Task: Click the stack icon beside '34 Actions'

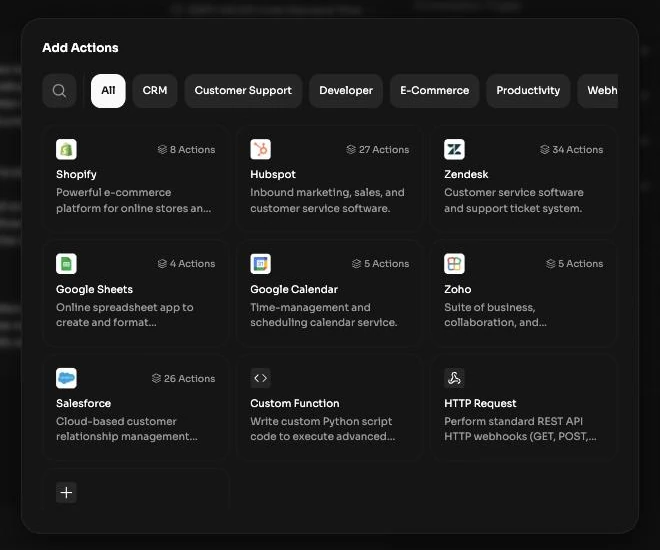Action: 545,149
